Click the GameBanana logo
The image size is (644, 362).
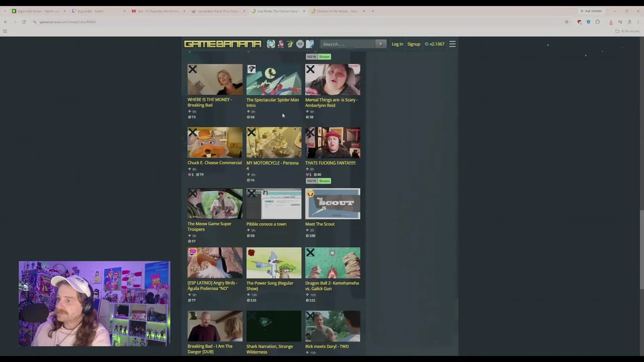pyautogui.click(x=222, y=44)
